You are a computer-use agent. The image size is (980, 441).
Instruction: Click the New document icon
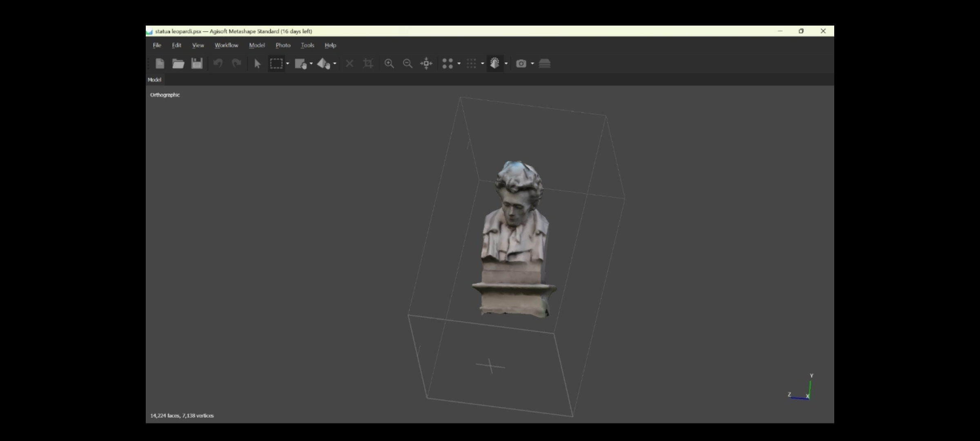160,63
